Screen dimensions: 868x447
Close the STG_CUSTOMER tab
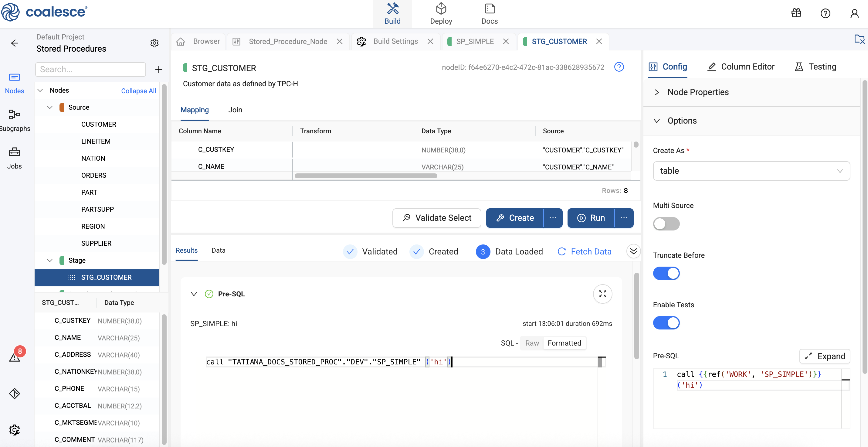click(599, 42)
